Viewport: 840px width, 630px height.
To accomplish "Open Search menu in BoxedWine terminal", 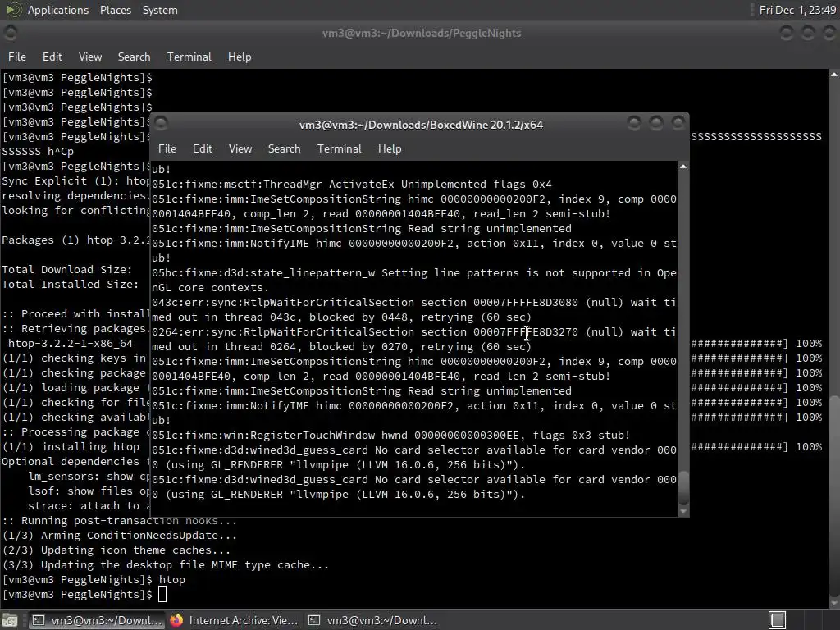I will (284, 149).
